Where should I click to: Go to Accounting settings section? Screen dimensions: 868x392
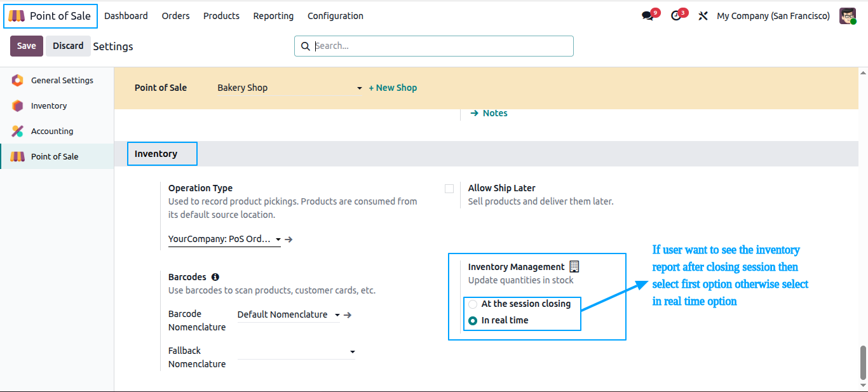[57, 131]
